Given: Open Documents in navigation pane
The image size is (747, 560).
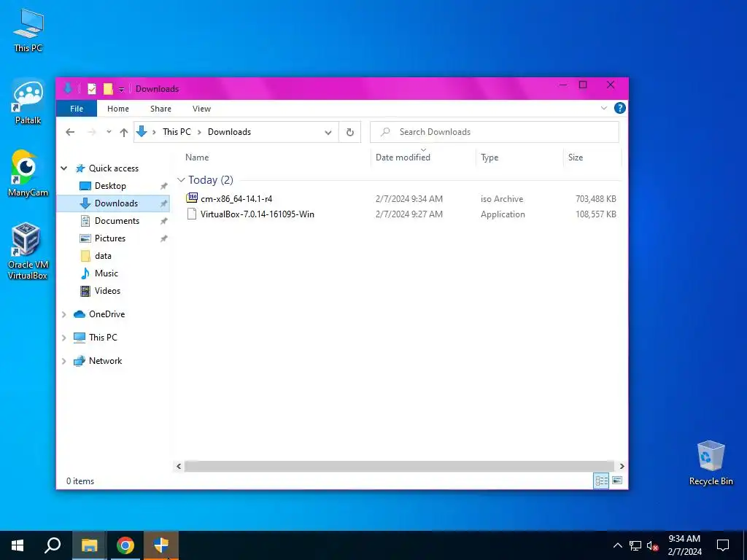Looking at the screenshot, I should click(117, 221).
